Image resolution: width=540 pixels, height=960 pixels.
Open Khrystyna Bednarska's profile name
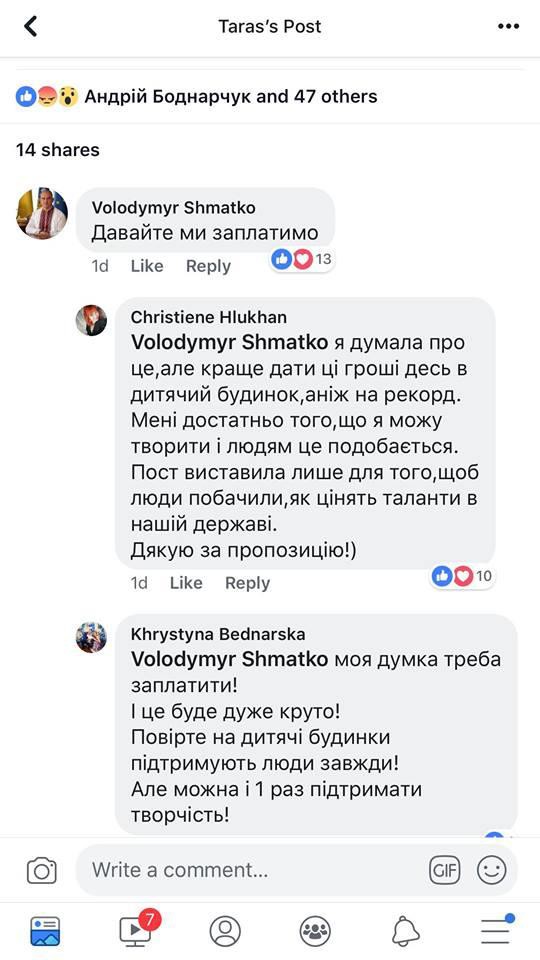pos(218,634)
